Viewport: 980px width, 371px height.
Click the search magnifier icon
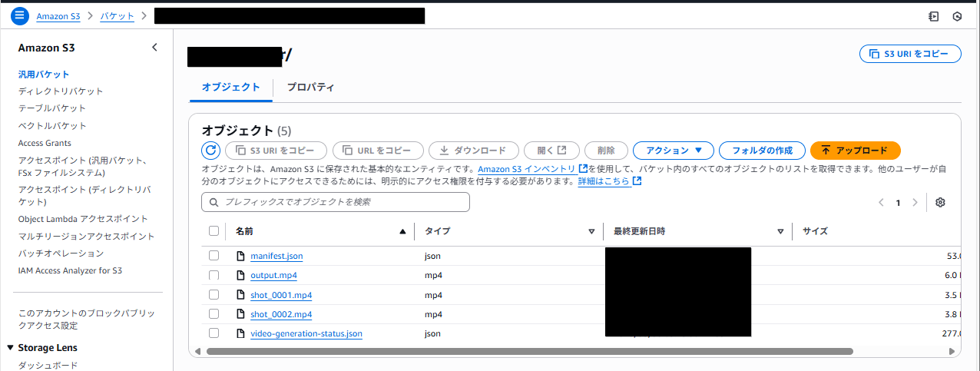point(214,202)
